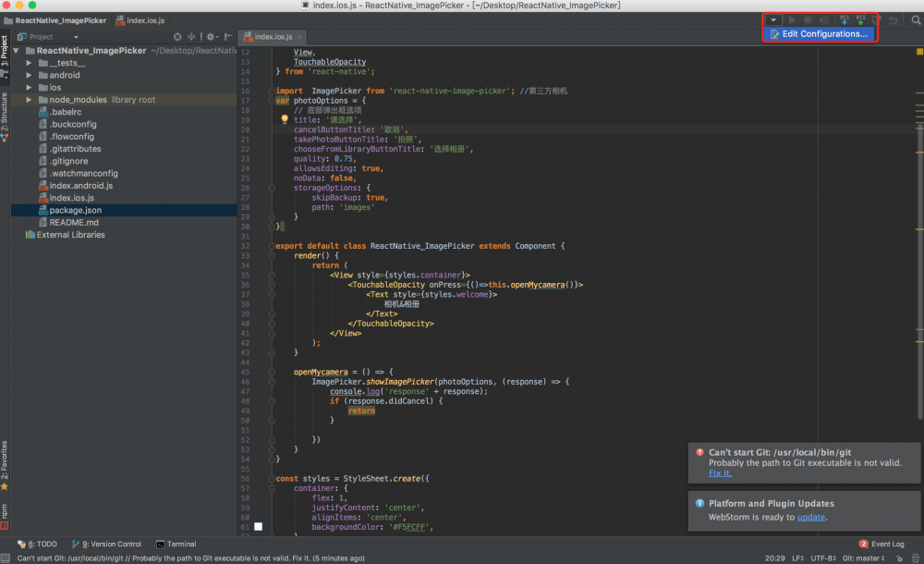Open the run configuration dropdown

[773, 19]
